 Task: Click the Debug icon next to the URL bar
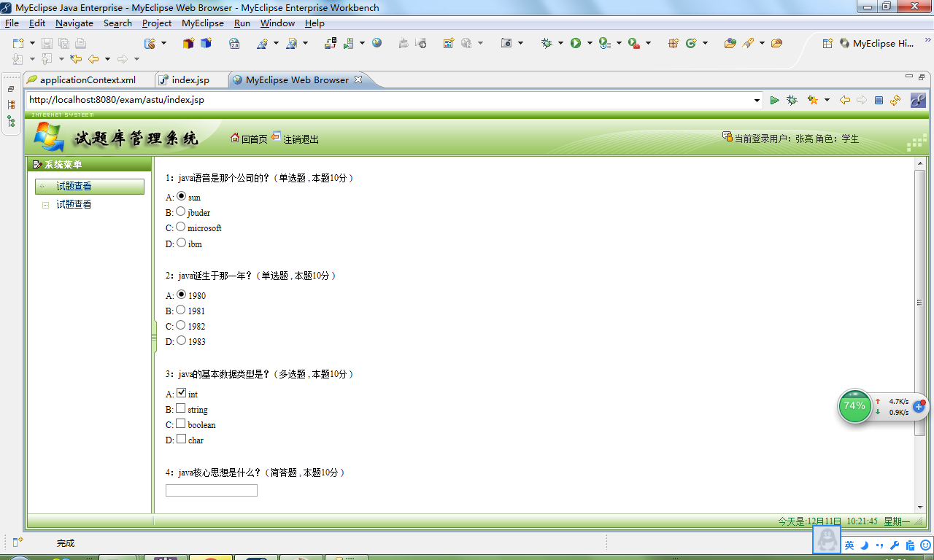click(x=792, y=100)
